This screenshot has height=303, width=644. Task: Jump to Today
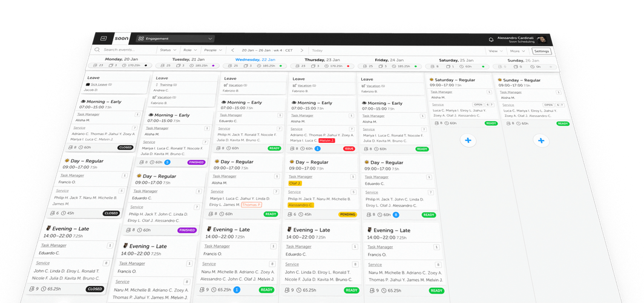(x=317, y=50)
